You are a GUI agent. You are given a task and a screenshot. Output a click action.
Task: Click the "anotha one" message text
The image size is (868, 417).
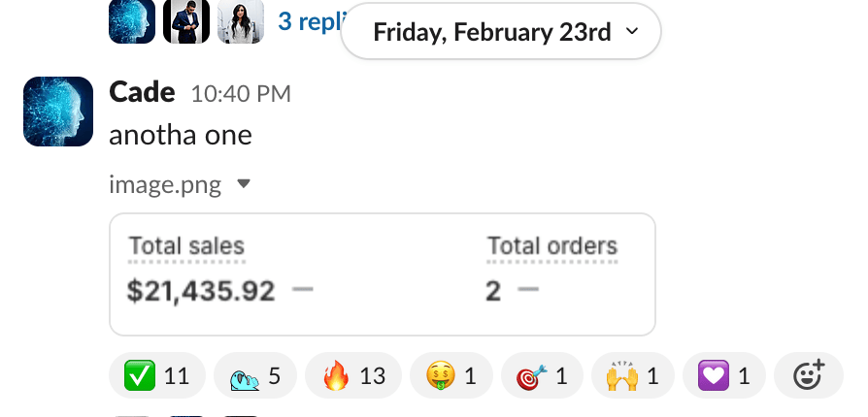(181, 135)
